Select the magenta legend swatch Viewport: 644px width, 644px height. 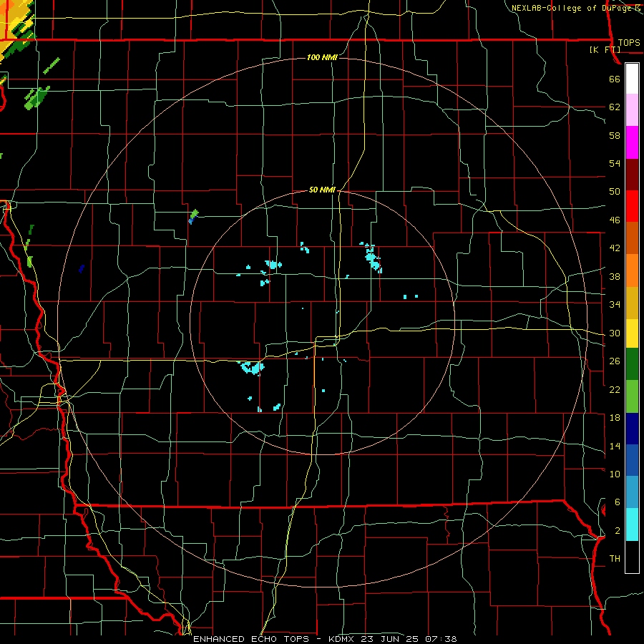point(632,142)
